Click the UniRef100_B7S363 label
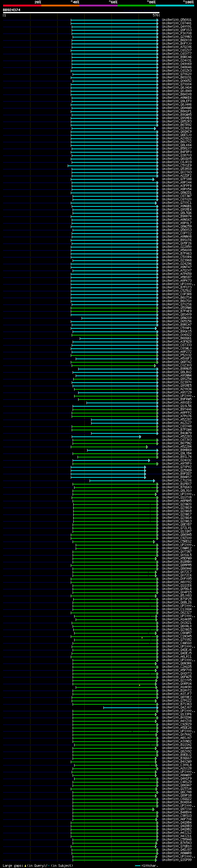Viewport: 197px width, 868px height. click(177, 704)
